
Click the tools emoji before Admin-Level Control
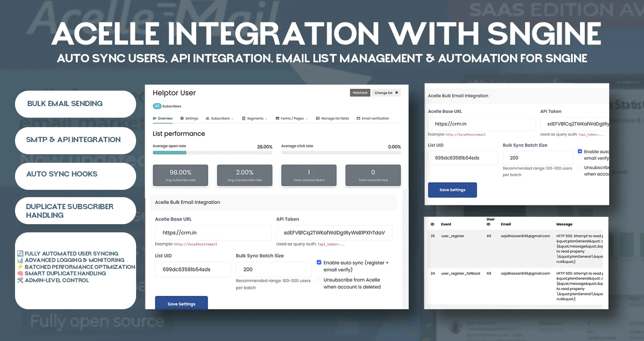point(20,280)
